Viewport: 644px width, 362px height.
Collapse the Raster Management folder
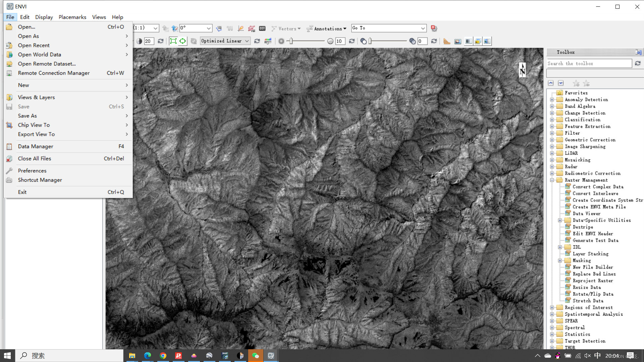pyautogui.click(x=552, y=180)
